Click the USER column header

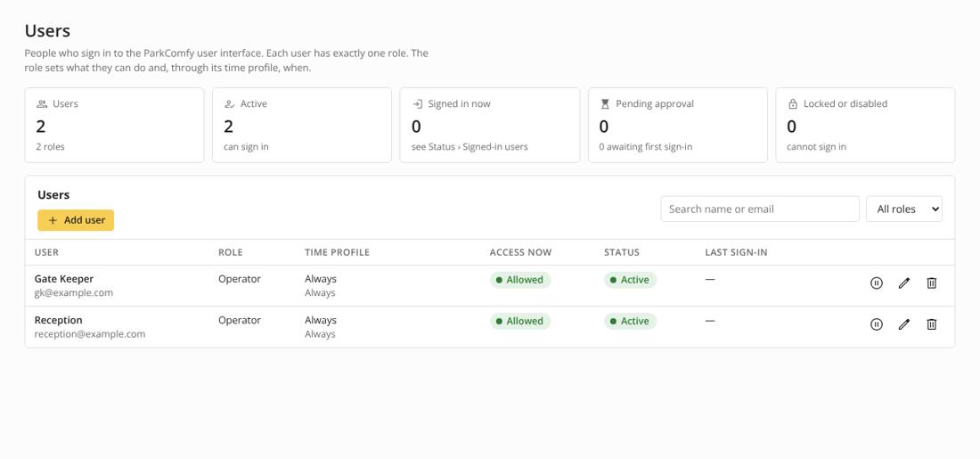tap(46, 252)
